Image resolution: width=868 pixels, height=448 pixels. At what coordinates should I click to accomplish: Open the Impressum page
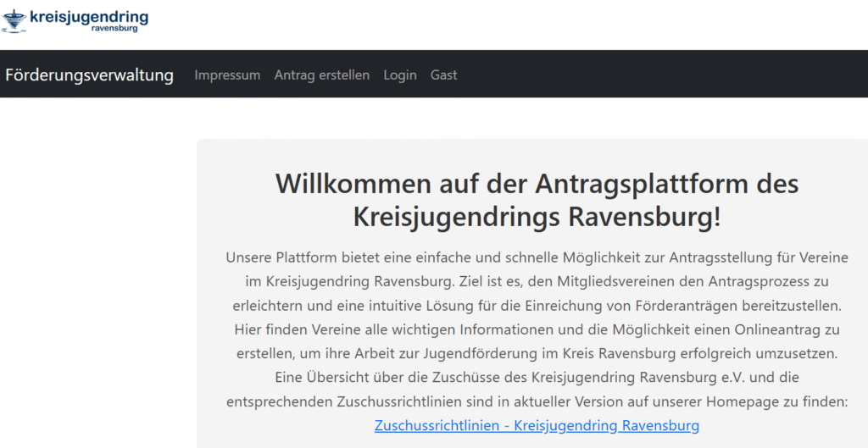(x=227, y=75)
